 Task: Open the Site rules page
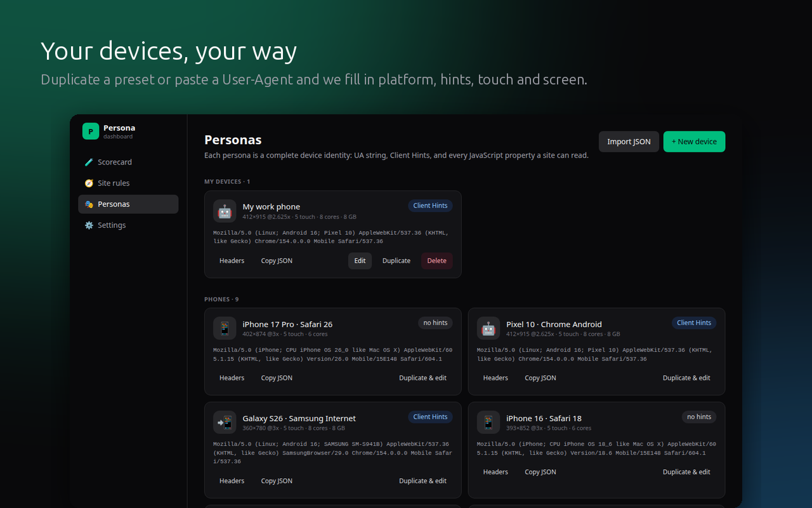click(x=128, y=183)
